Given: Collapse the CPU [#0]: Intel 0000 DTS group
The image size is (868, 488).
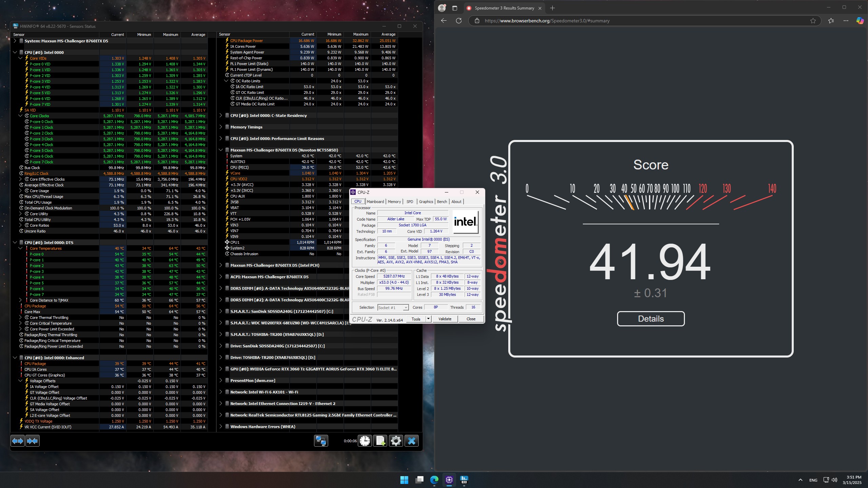Looking at the screenshot, I should [x=15, y=243].
